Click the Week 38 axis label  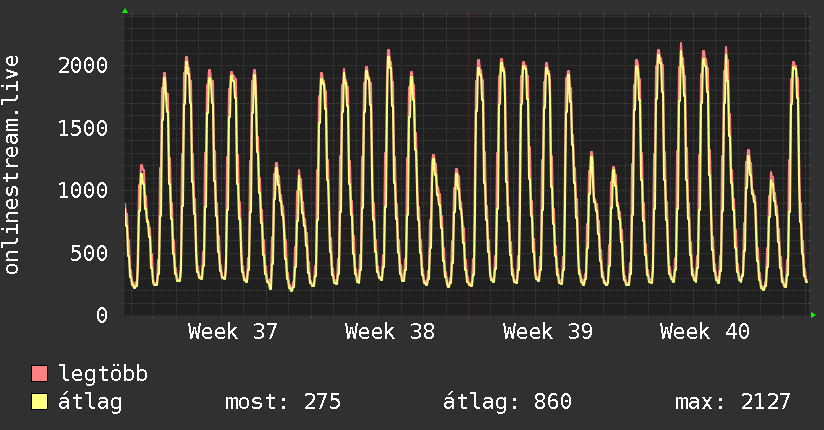pos(390,332)
